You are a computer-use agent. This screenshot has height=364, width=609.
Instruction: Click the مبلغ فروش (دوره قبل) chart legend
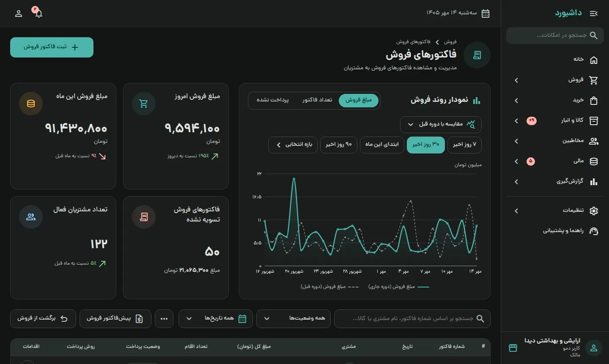(330, 287)
